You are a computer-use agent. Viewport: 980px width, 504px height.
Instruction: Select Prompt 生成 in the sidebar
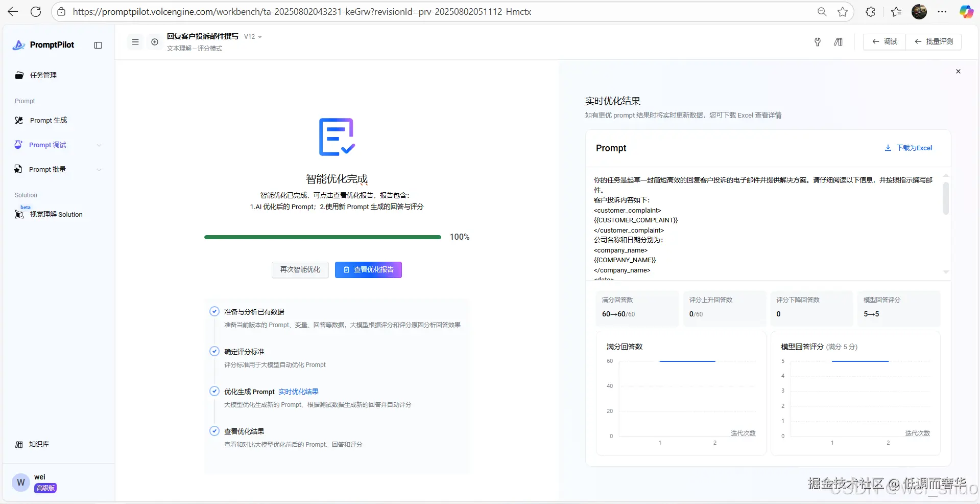(x=48, y=120)
